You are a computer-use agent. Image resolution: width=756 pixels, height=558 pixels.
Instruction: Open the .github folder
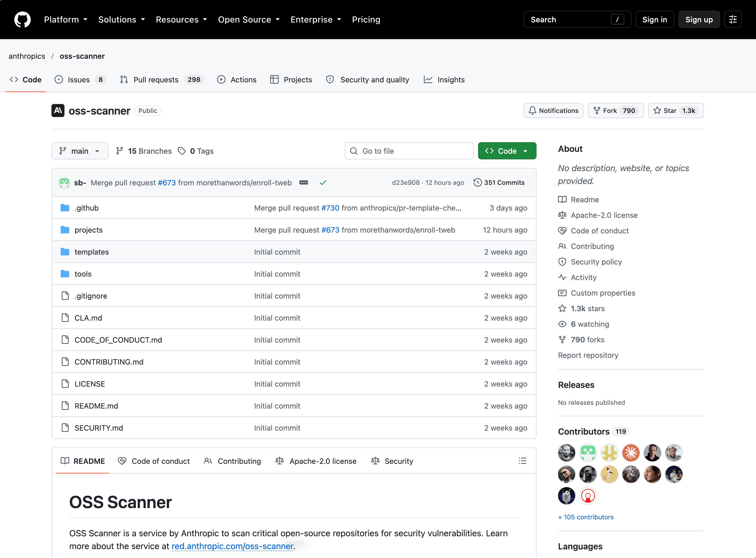click(86, 208)
